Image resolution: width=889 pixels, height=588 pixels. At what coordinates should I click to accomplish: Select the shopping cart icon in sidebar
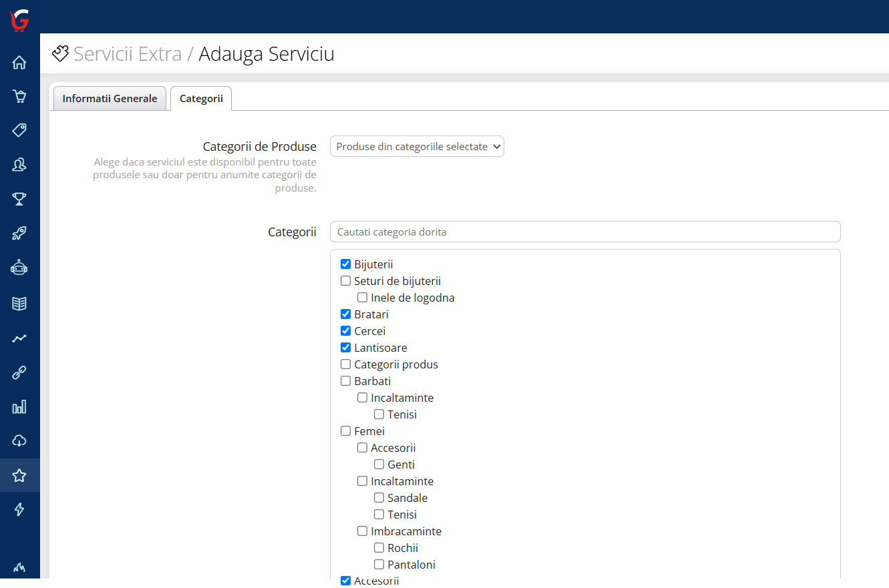[19, 95]
